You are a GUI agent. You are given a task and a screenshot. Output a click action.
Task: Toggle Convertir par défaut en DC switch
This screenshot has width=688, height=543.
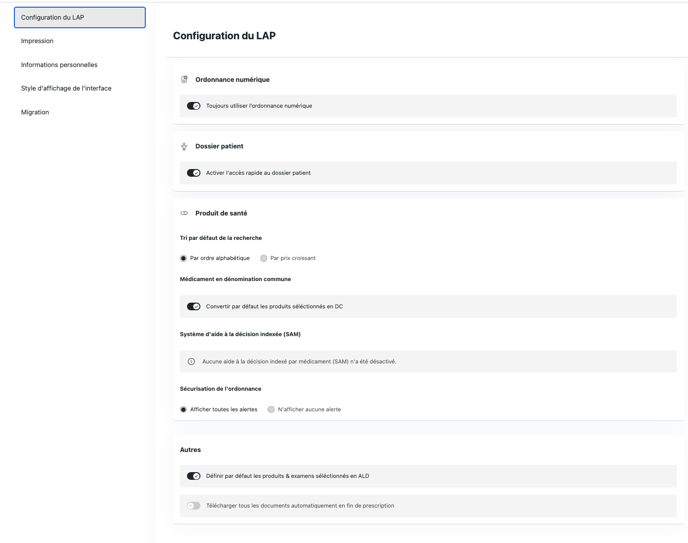[194, 307]
